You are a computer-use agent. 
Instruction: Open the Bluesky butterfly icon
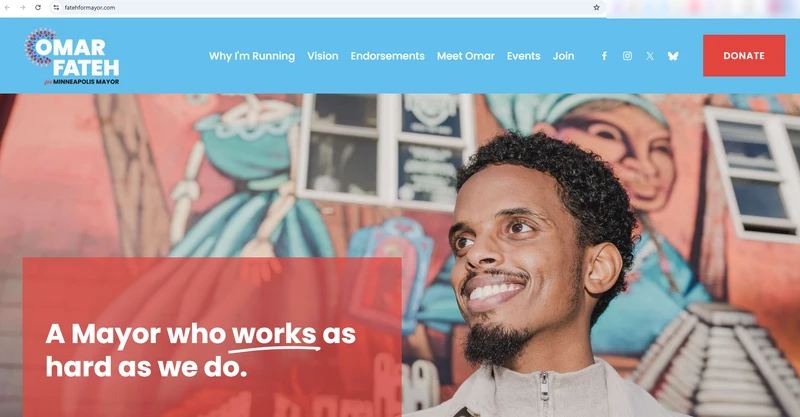(x=673, y=56)
